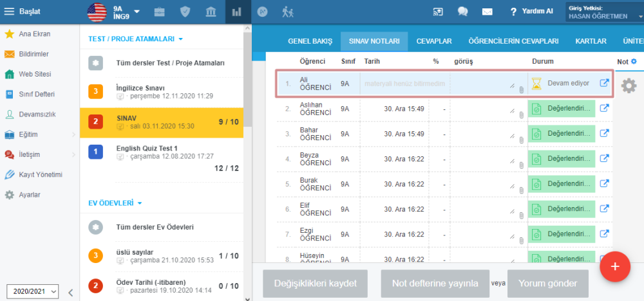Open Burak ÖĞRENCİ's external link icon
This screenshot has width=644, height=301.
(x=604, y=183)
